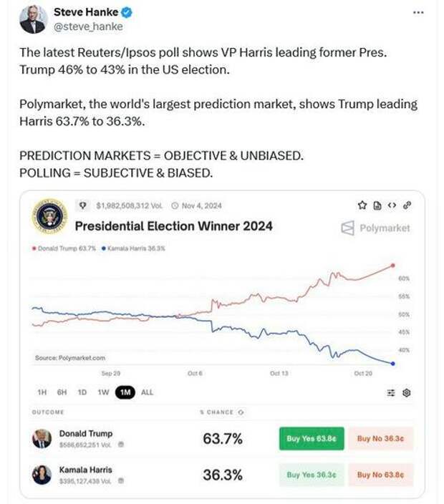Open the @steve_hanke profile handle
Screen dimensions: 444x504
88,26
